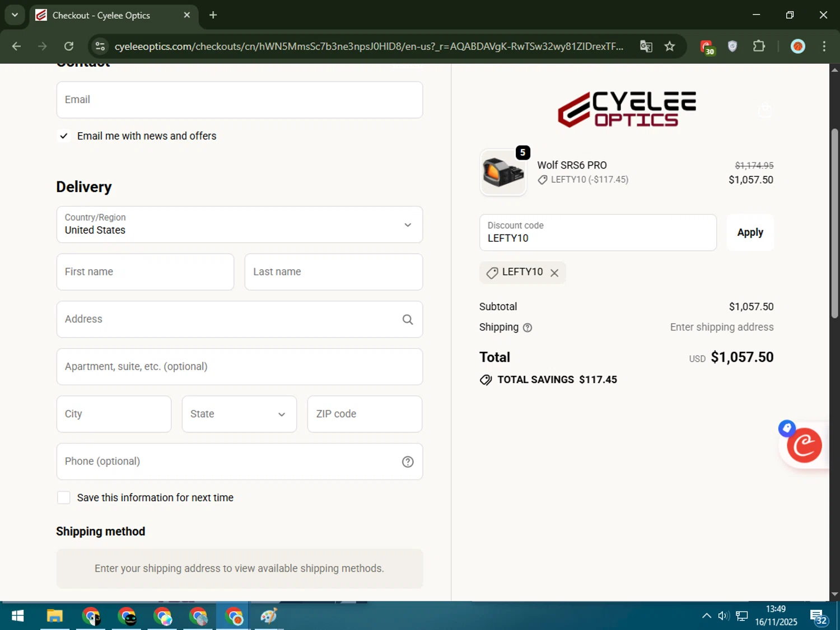Screen dimensions: 840x630
Task: Open the tab search dropdown arrow
Action: tap(15, 15)
